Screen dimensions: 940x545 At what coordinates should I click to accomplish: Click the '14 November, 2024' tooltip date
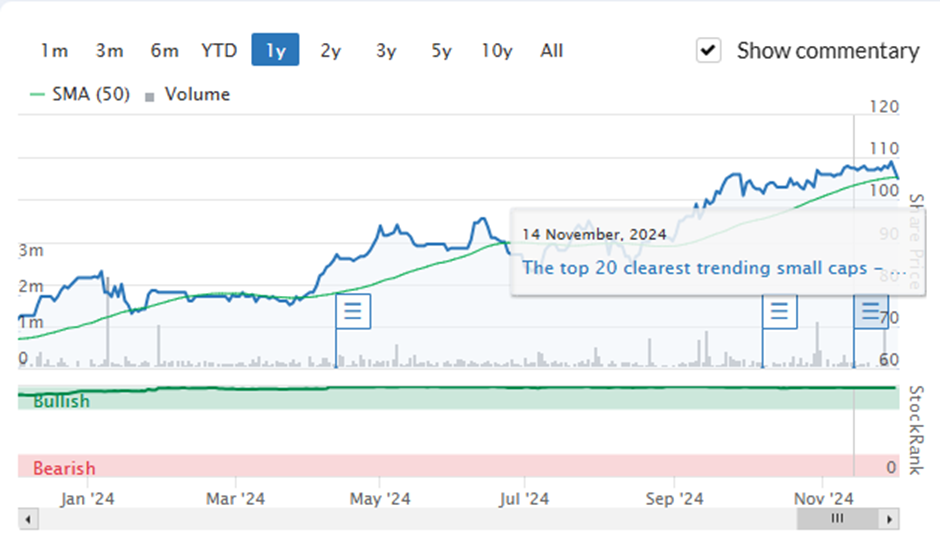[594, 234]
